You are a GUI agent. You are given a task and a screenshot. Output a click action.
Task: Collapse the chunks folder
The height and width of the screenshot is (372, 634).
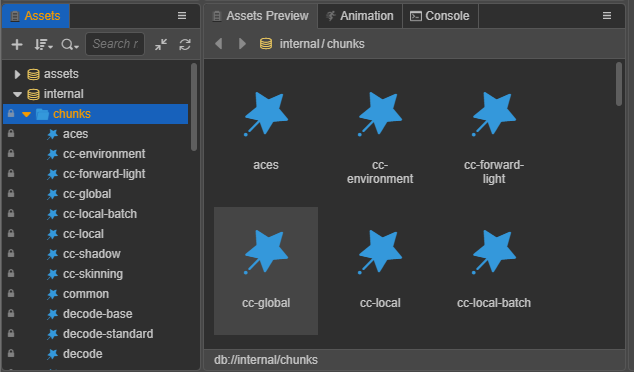coord(27,114)
